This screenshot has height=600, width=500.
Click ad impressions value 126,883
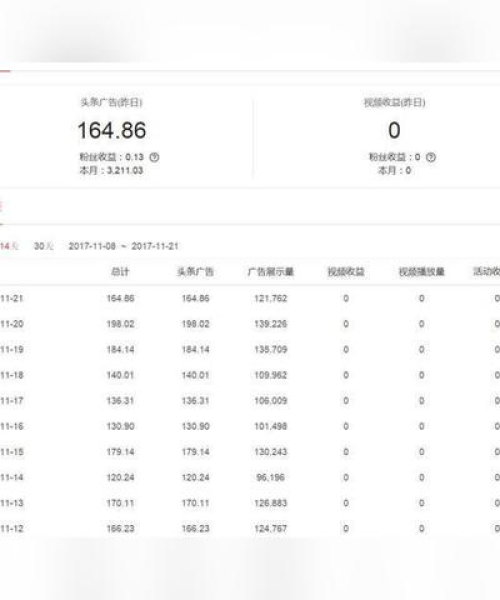[x=270, y=503]
